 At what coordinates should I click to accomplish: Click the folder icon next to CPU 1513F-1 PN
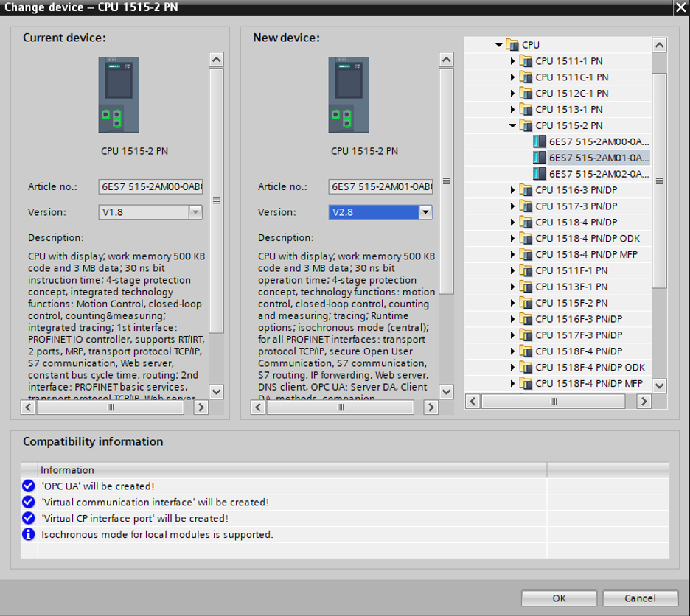pos(526,287)
